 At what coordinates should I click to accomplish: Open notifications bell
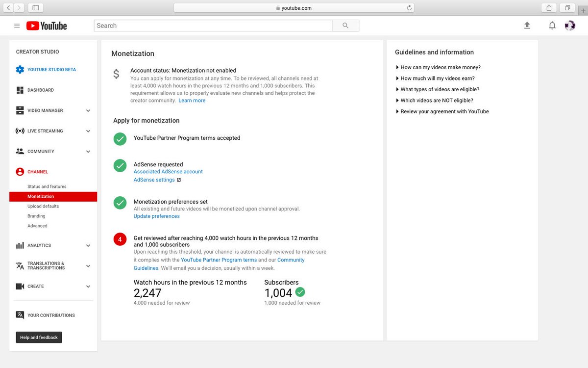(552, 26)
